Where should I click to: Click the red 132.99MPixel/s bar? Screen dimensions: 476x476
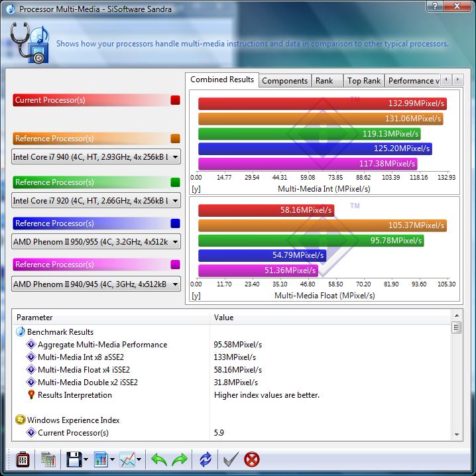click(322, 103)
